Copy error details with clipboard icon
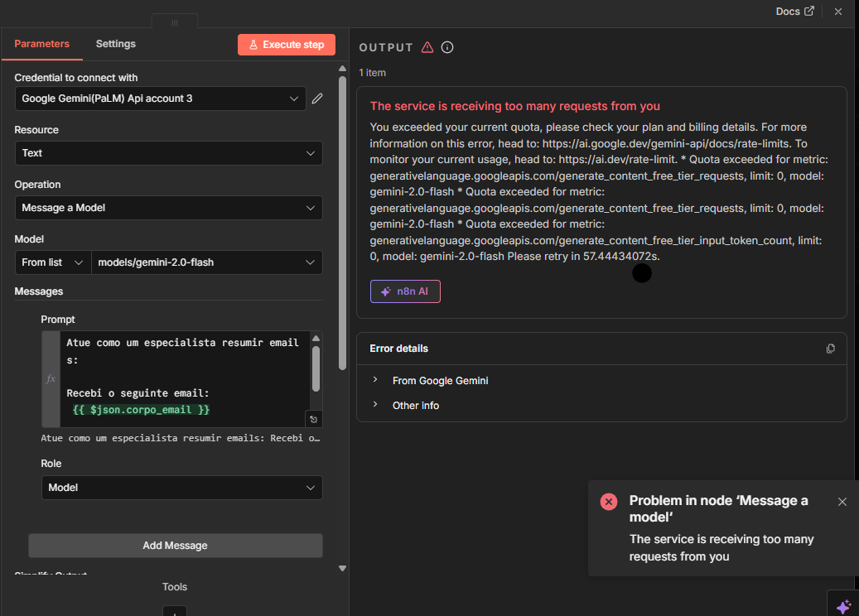The height and width of the screenshot is (616, 859). tap(831, 349)
